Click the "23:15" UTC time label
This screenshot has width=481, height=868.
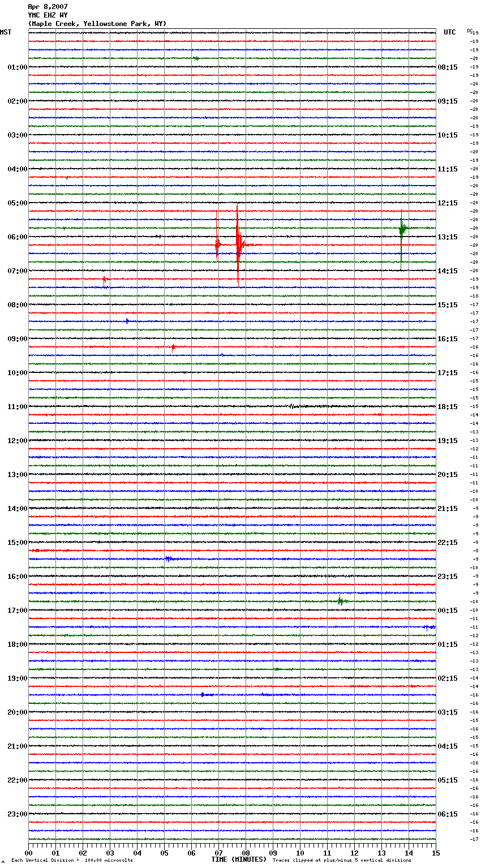(x=448, y=577)
